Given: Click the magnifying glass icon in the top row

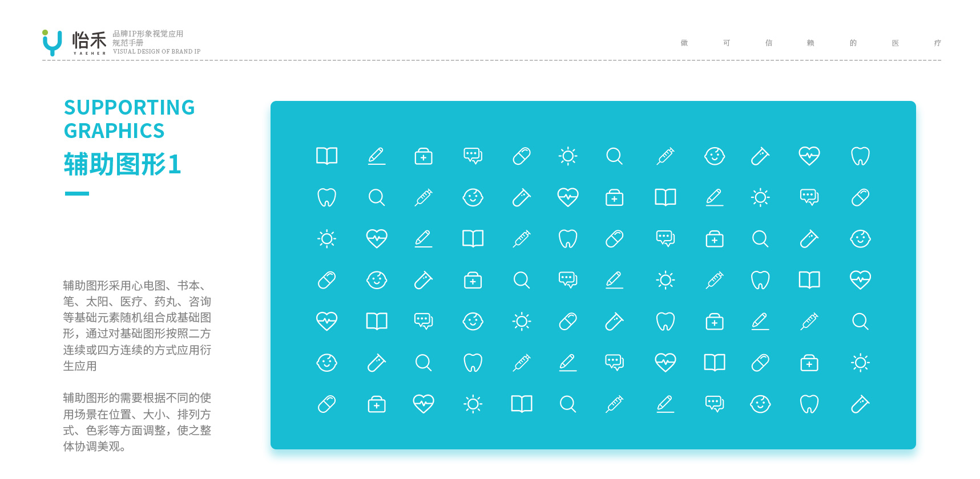Looking at the screenshot, I should [x=615, y=156].
